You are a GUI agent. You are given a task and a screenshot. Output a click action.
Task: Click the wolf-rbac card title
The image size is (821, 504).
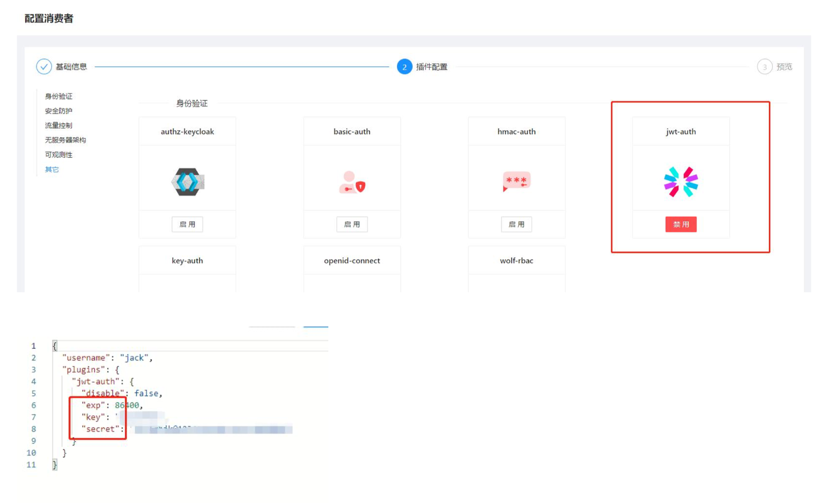point(516,260)
